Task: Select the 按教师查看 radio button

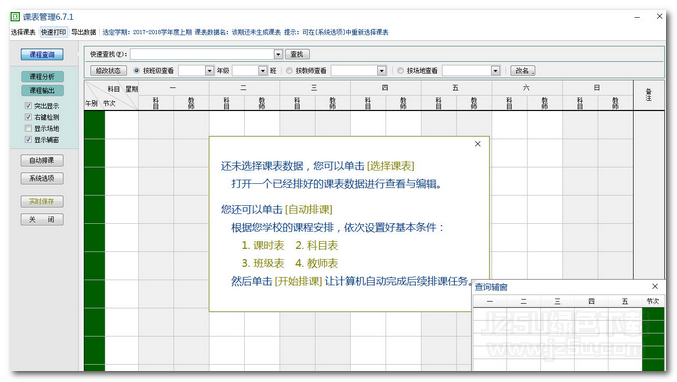Action: [289, 70]
